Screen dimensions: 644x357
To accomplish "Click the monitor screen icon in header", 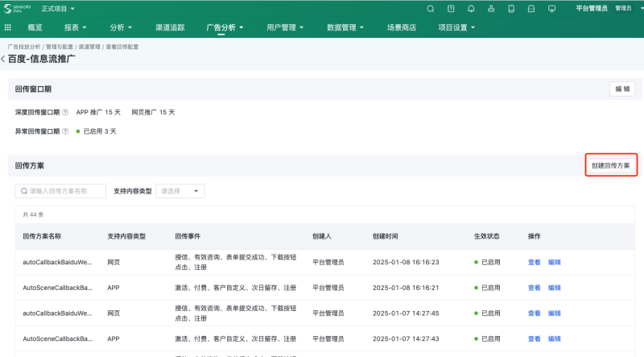I will (x=552, y=9).
